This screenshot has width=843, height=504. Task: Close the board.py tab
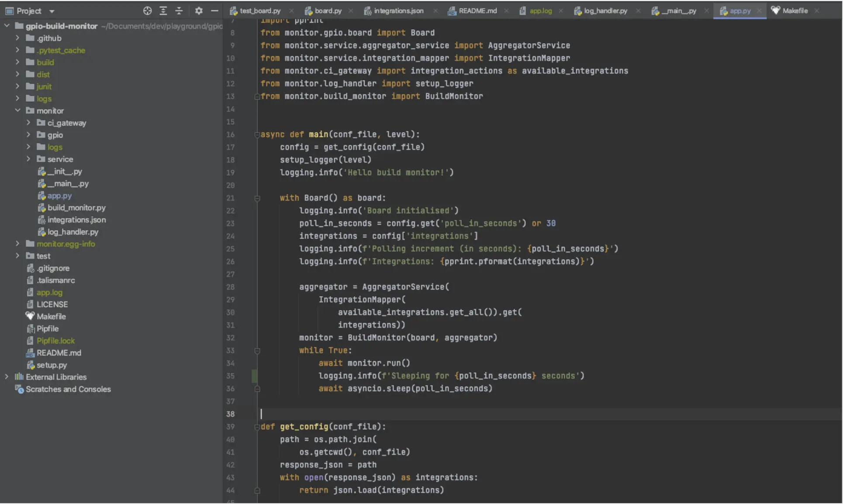351,11
